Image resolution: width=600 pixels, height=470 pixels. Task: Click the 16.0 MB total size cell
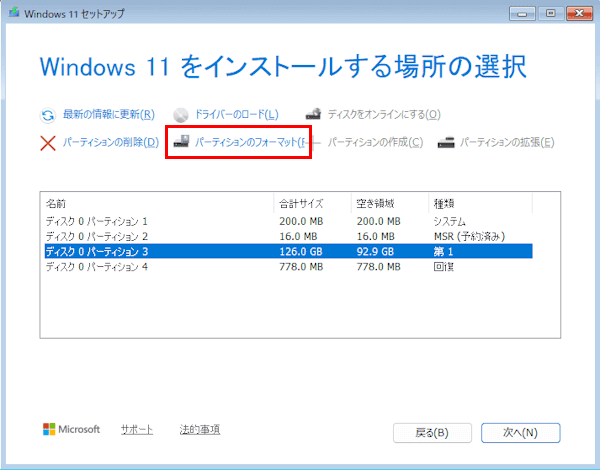[298, 237]
